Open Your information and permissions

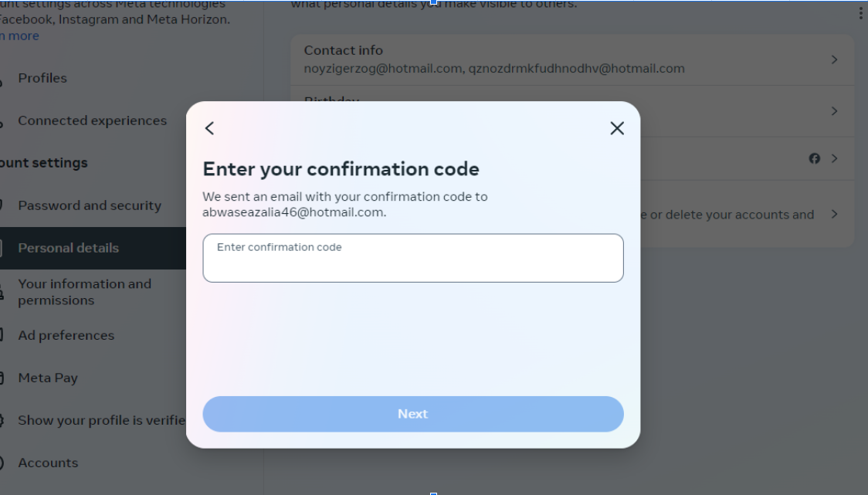[x=84, y=292]
